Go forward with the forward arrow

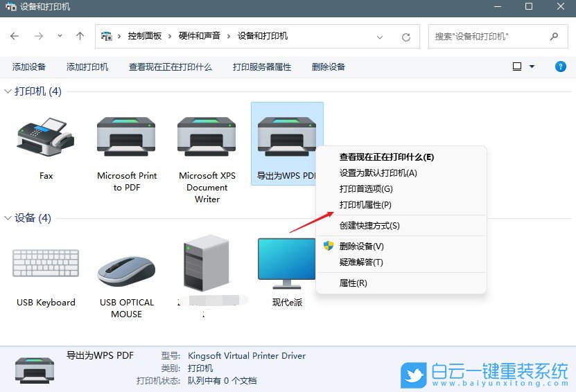tap(39, 36)
